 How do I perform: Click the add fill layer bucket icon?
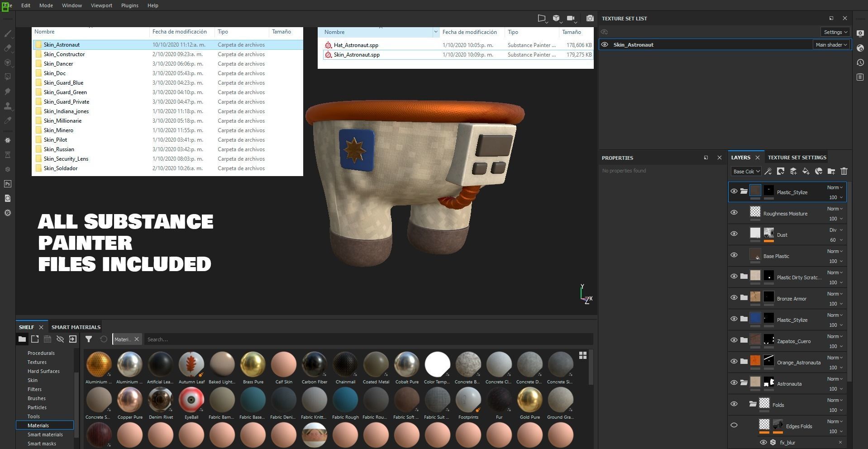[806, 171]
